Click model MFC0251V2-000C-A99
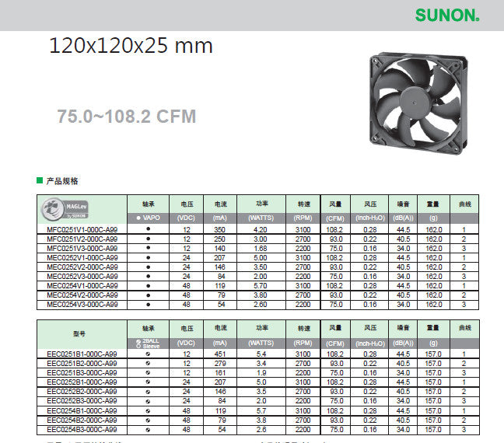 (x=82, y=239)
